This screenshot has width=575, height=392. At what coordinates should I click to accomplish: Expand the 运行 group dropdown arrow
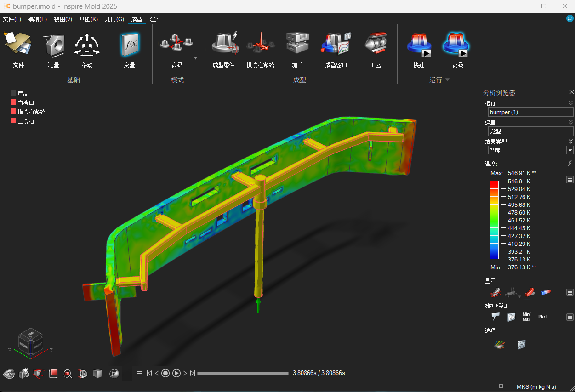tap(447, 80)
